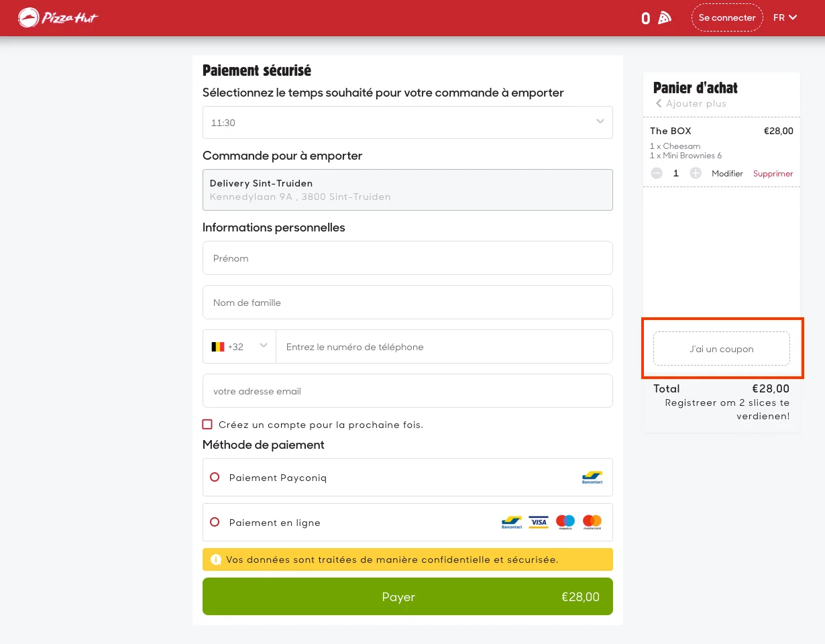Click the Total €28,00 amount
The height and width of the screenshot is (644, 825).
coord(771,388)
